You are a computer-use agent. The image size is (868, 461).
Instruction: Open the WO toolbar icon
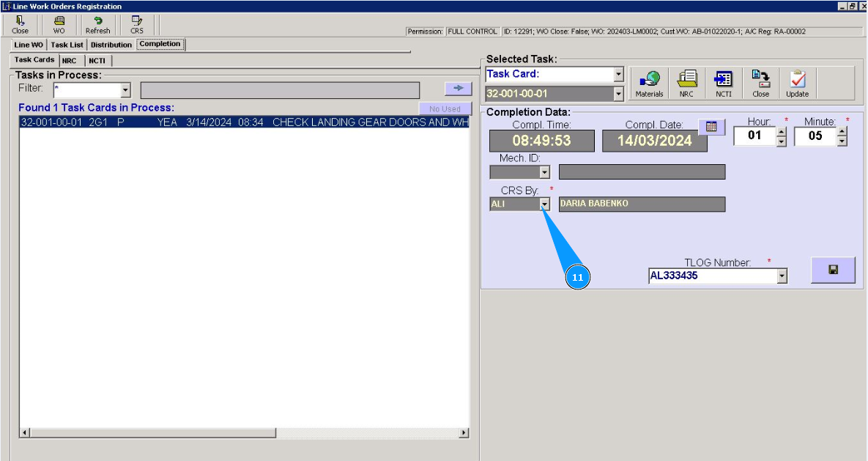pos(59,25)
